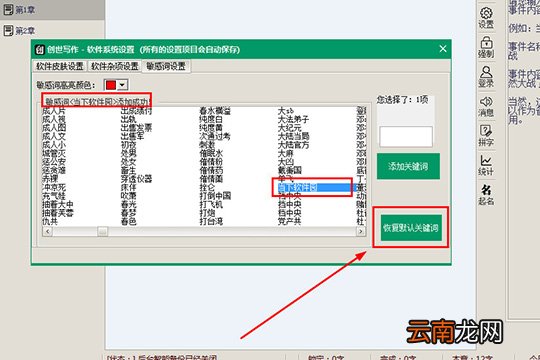Focus the new keyword input box
The height and width of the screenshot is (360, 540).
tap(406, 136)
